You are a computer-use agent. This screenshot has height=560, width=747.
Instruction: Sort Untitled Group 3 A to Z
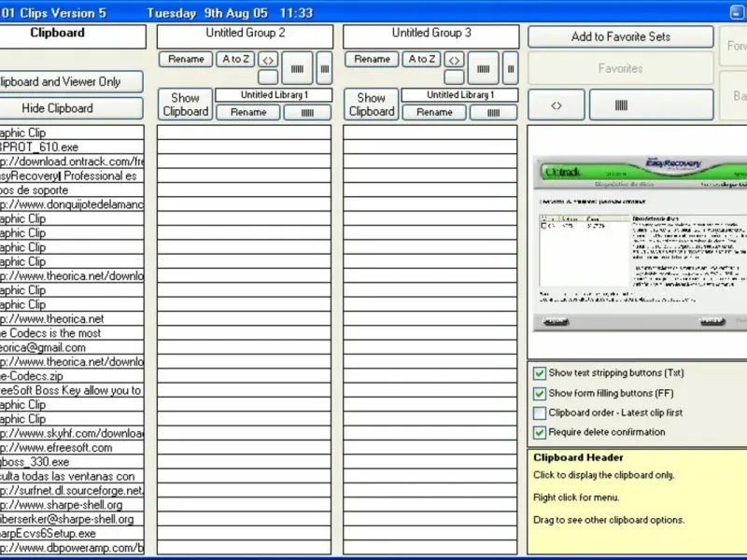(x=421, y=60)
